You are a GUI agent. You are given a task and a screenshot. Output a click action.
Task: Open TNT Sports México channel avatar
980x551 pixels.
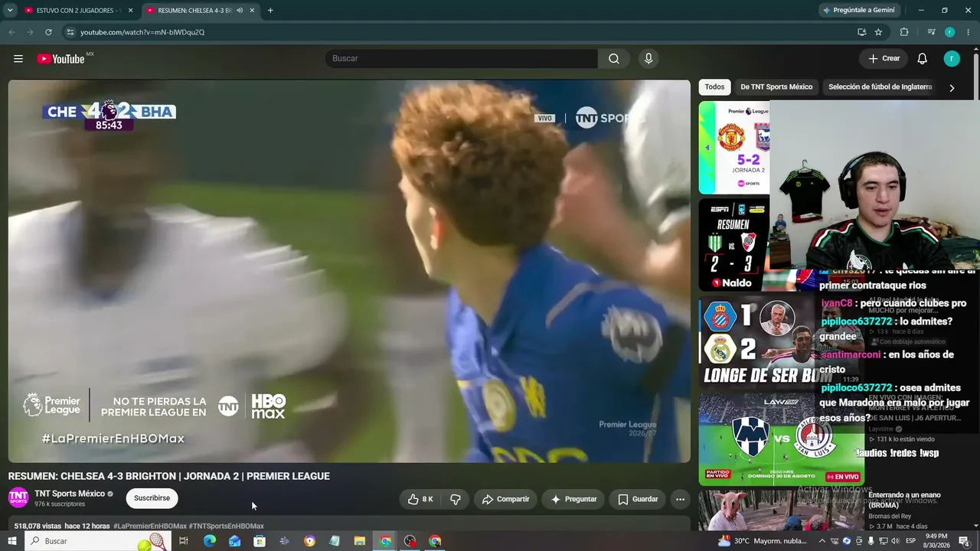click(18, 498)
